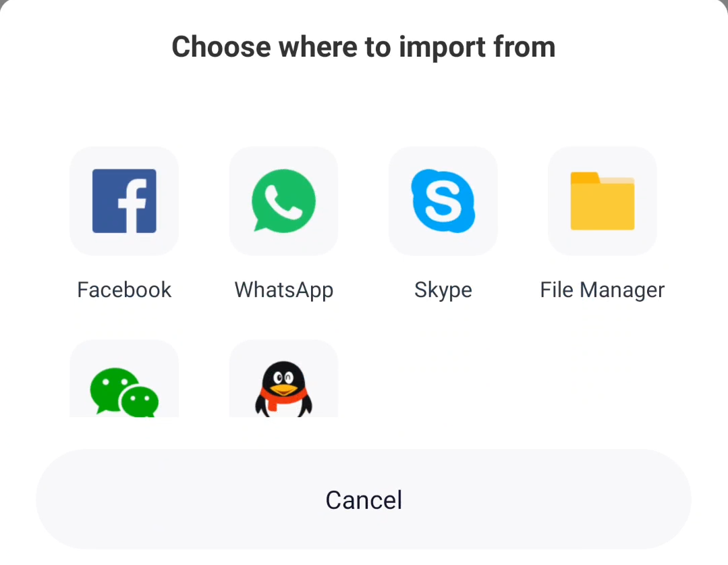
Task: Select the green WeChat chat bubbles icon
Action: 124,392
